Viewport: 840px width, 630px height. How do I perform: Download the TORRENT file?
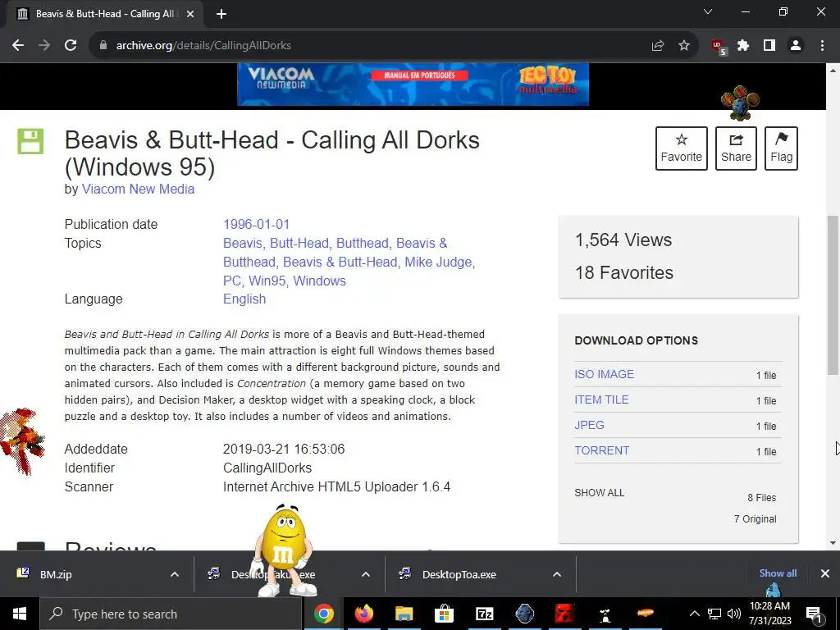pyautogui.click(x=601, y=450)
